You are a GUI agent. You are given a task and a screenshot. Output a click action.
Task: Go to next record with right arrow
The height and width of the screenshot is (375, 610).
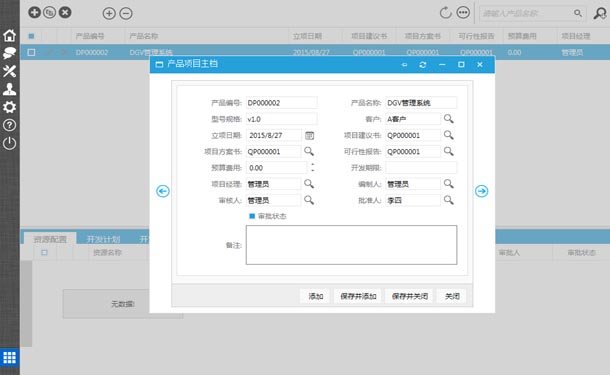(481, 191)
